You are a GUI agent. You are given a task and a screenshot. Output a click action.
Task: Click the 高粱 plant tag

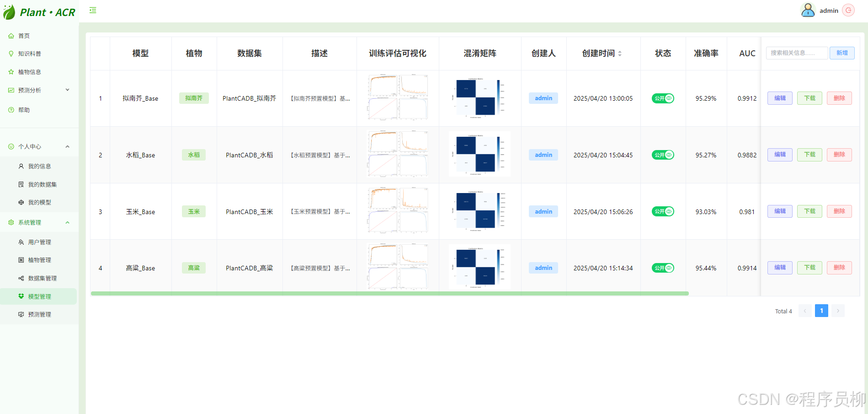pos(194,268)
